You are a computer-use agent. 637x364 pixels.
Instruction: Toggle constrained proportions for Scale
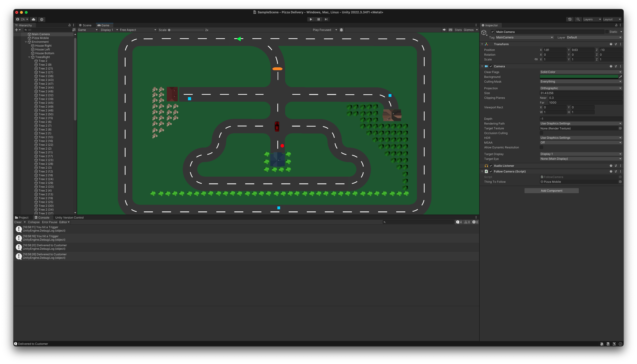click(x=536, y=59)
